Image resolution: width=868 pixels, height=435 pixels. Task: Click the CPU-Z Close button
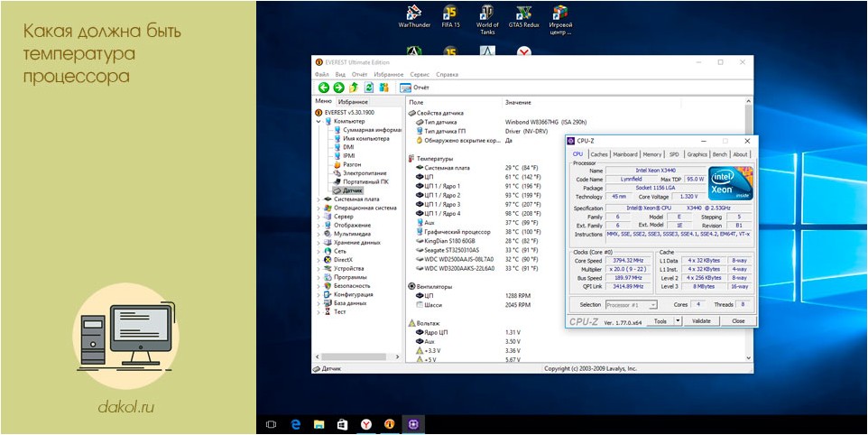tap(738, 321)
